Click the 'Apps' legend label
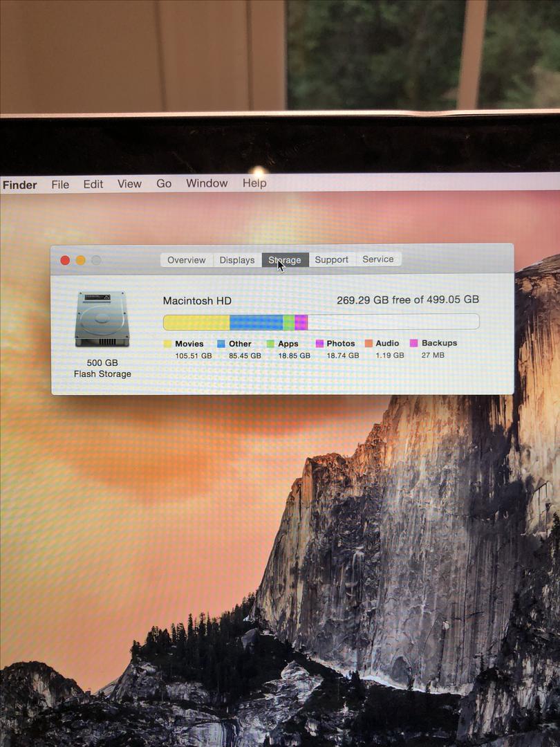This screenshot has height=747, width=560. click(x=288, y=344)
